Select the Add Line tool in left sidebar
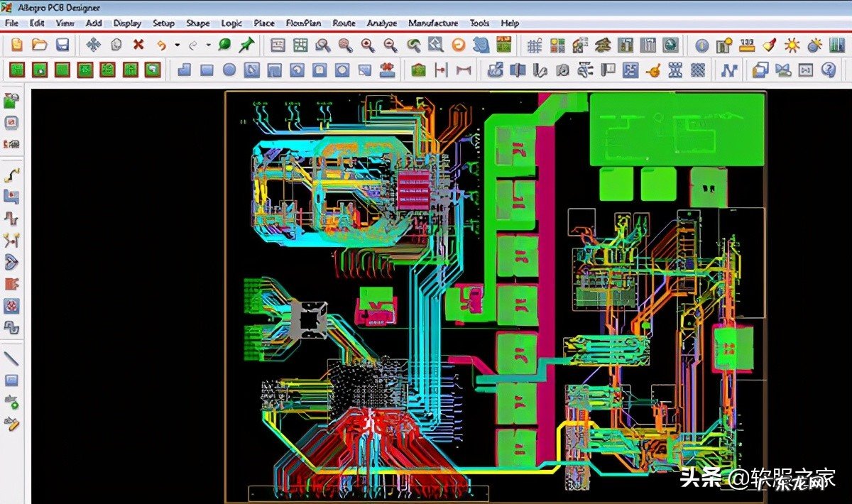The height and width of the screenshot is (504, 852). coord(11,358)
